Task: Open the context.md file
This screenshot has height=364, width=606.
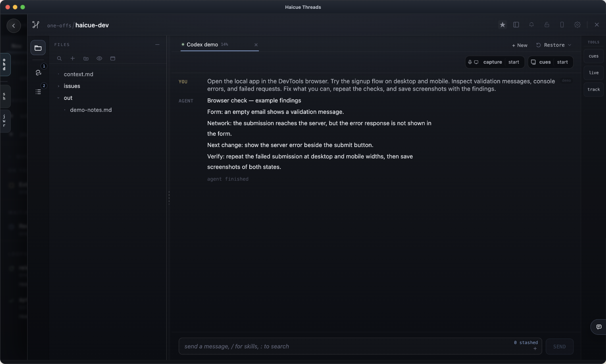Action: 78,74
